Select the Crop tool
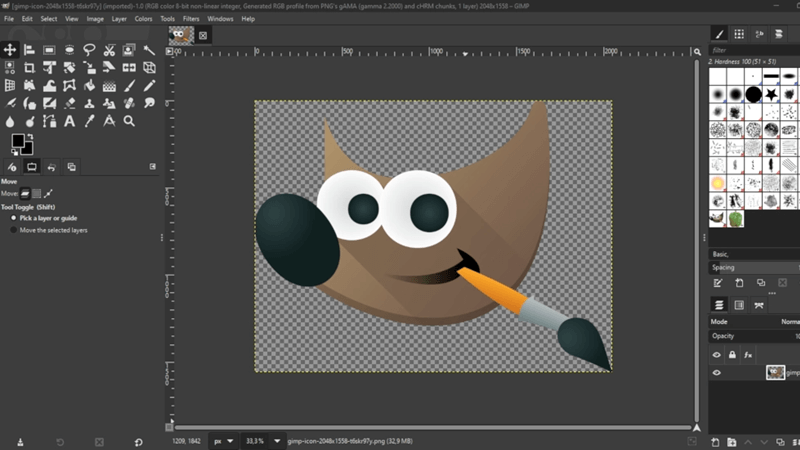 coord(29,67)
